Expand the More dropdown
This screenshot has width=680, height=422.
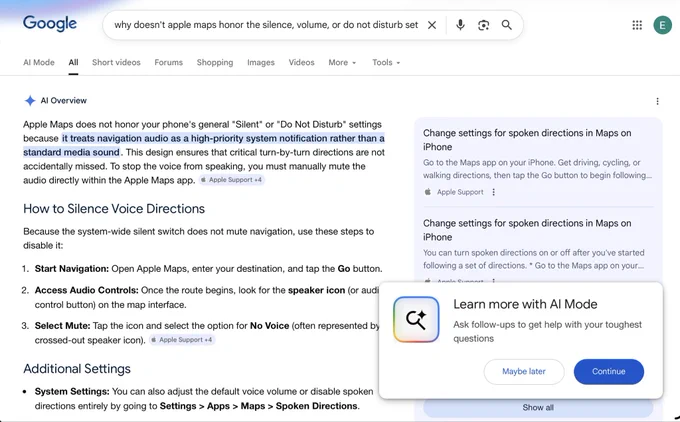(342, 62)
